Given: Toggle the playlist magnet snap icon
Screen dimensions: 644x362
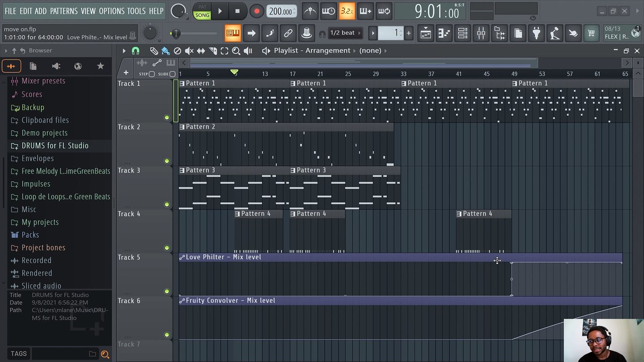Looking at the screenshot, I should click(135, 51).
